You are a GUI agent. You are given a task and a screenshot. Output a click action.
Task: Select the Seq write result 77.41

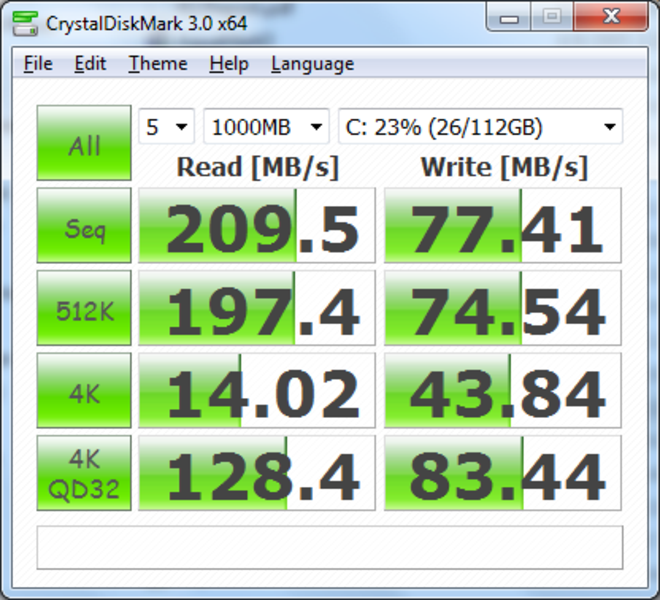tap(503, 225)
